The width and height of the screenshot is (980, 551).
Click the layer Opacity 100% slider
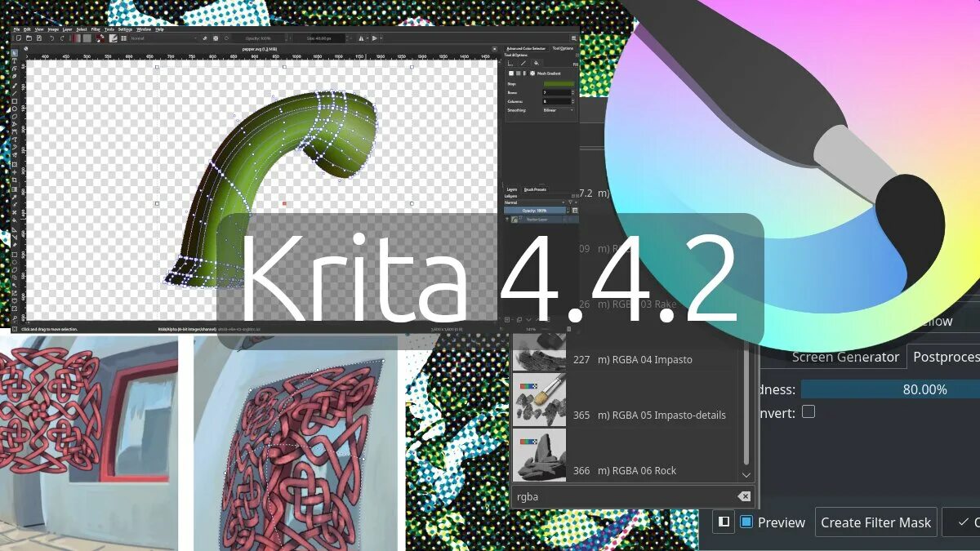535,211
